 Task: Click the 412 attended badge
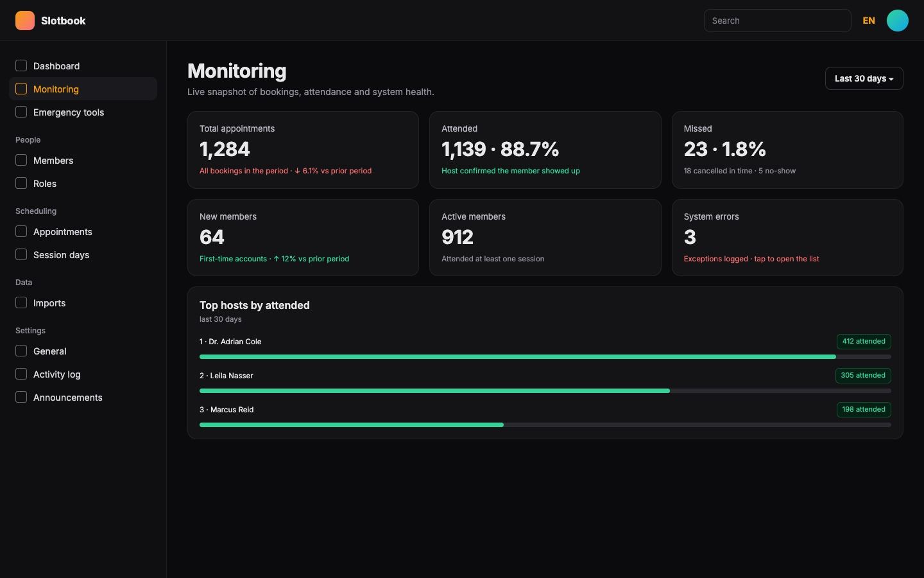pyautogui.click(x=864, y=342)
